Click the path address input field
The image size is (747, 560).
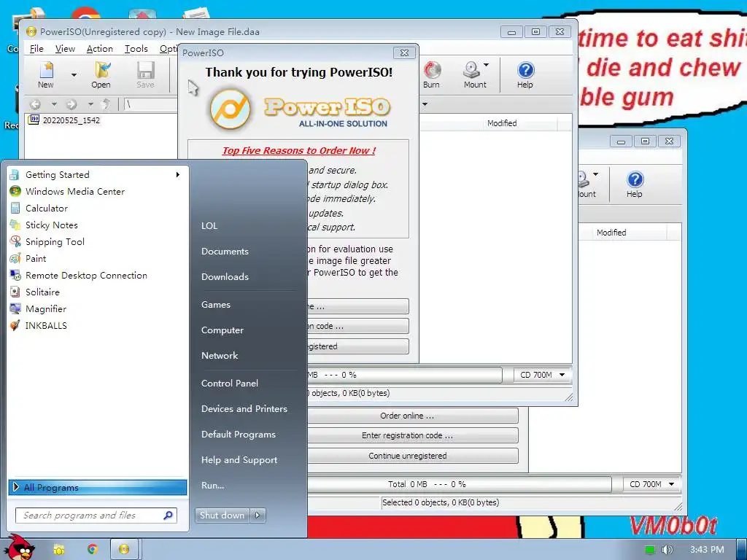pyautogui.click(x=150, y=104)
